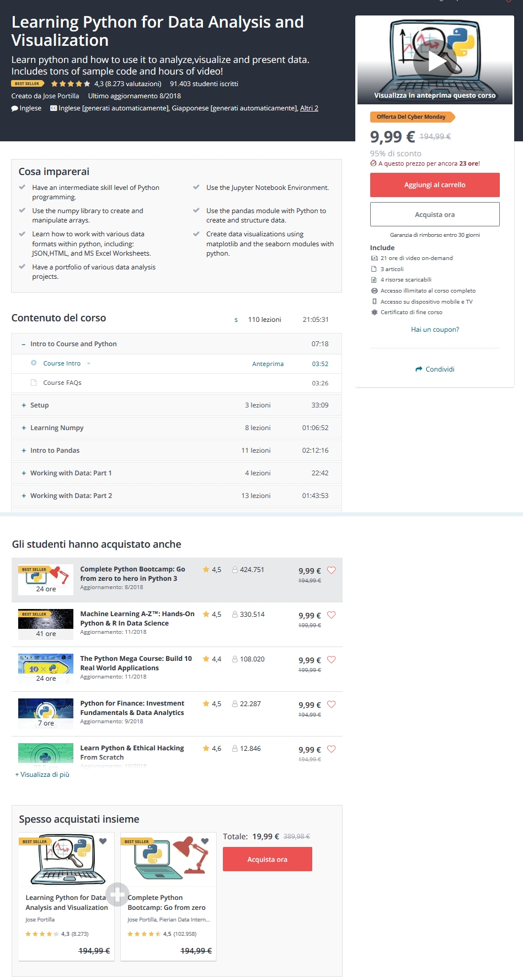The image size is (523, 980).
Task: Click the video on-demand icon
Action: 375,258
